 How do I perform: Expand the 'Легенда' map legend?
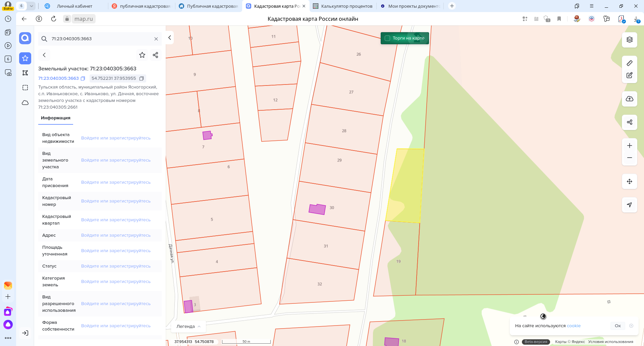(x=188, y=326)
